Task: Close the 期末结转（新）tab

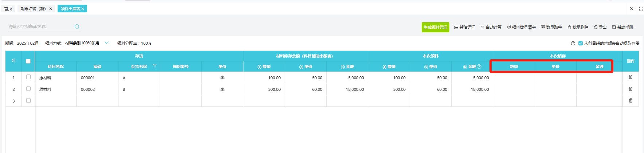Action: (51, 9)
